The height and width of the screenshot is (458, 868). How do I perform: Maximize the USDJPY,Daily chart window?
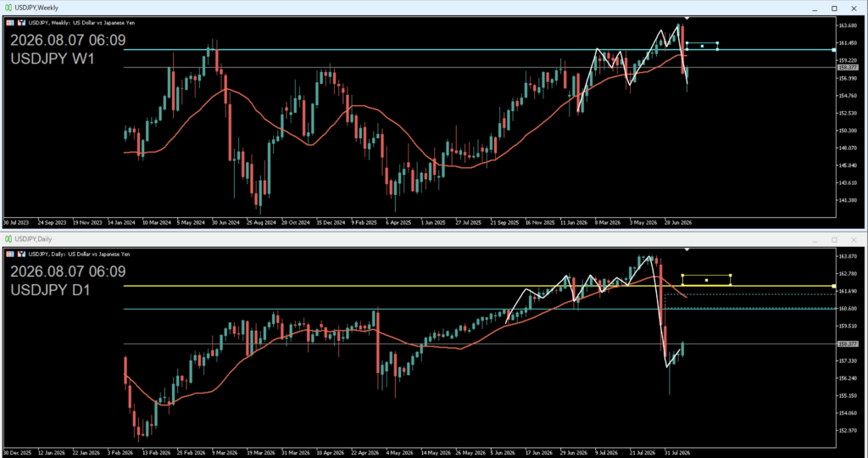(834, 240)
